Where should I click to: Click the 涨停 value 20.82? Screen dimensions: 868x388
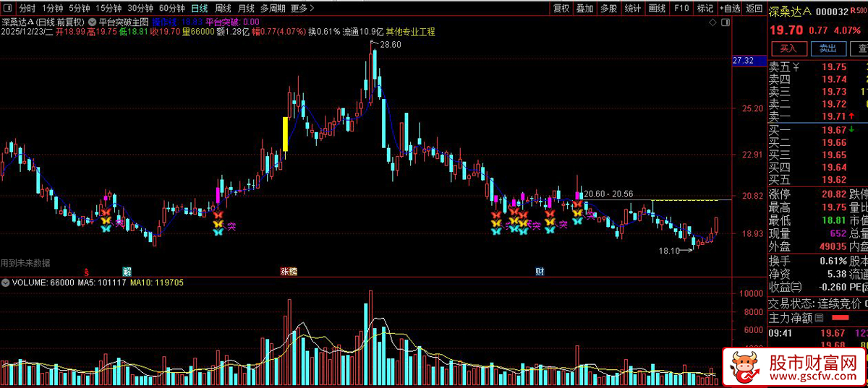834,194
